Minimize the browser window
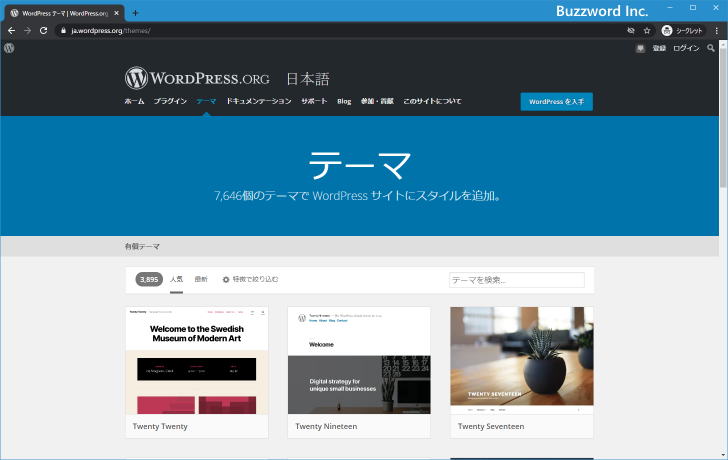This screenshot has width=728, height=460. pos(670,7)
